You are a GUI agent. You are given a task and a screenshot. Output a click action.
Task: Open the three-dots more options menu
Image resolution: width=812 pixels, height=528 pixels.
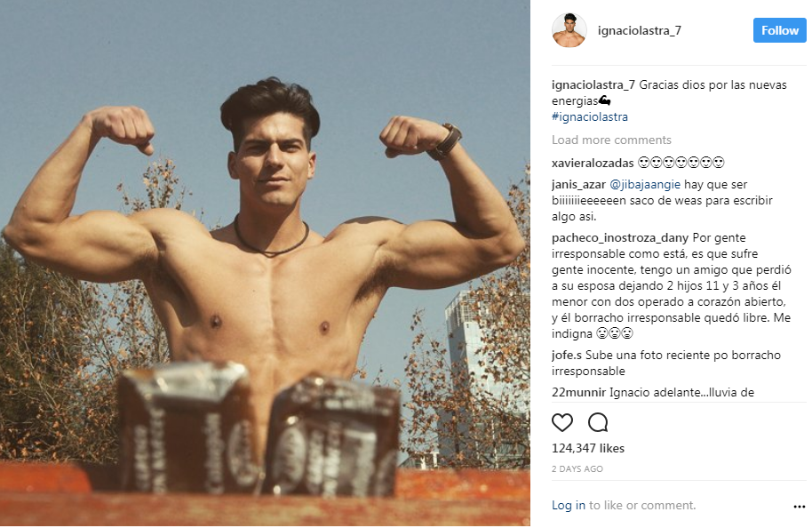pyautogui.click(x=799, y=507)
